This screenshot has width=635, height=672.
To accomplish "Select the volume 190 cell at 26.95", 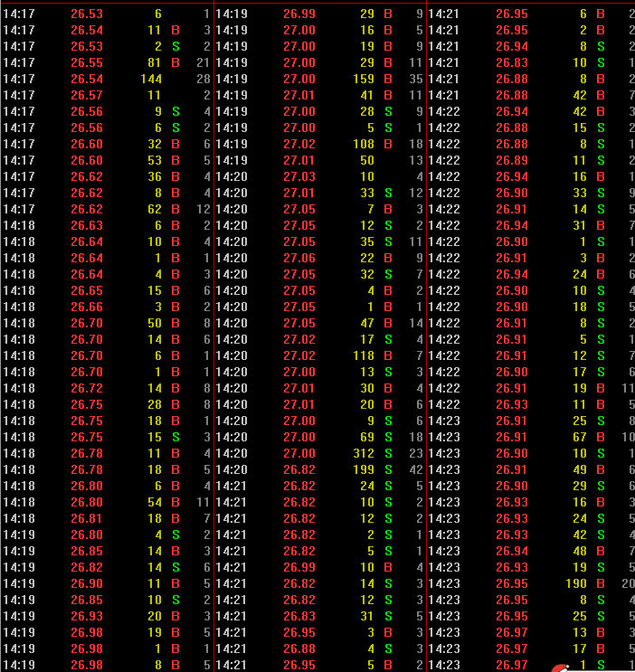I will [576, 583].
